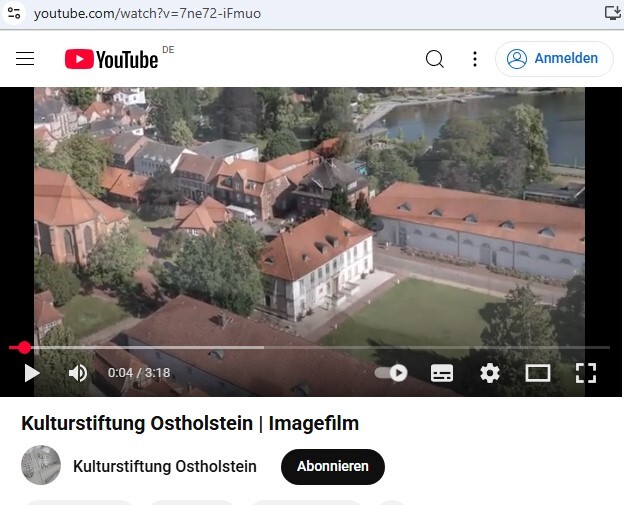Toggle the autoplay switch
Image resolution: width=624 pixels, height=505 pixels.
pos(392,373)
